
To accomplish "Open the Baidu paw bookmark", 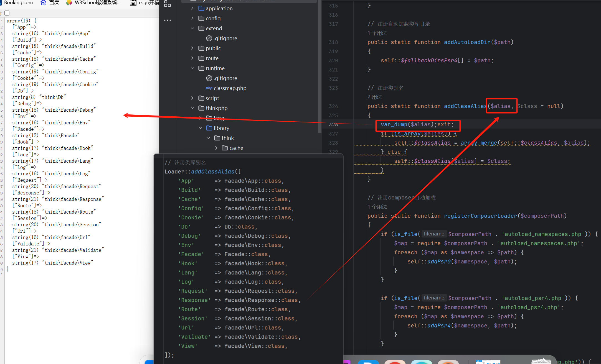I will [x=44, y=3].
